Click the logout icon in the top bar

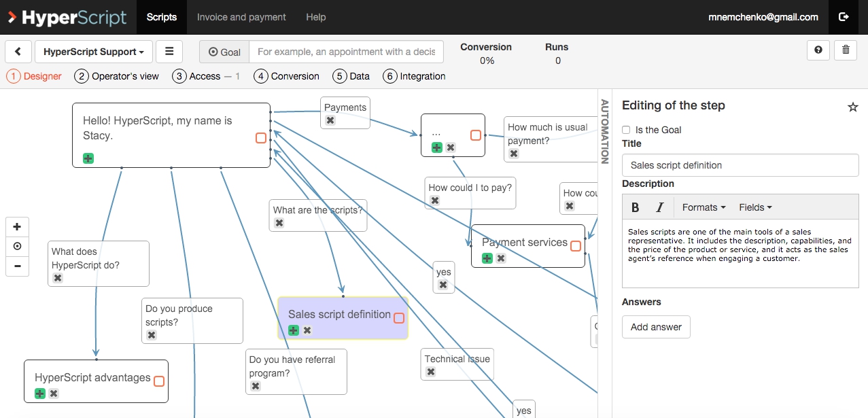[x=844, y=17]
